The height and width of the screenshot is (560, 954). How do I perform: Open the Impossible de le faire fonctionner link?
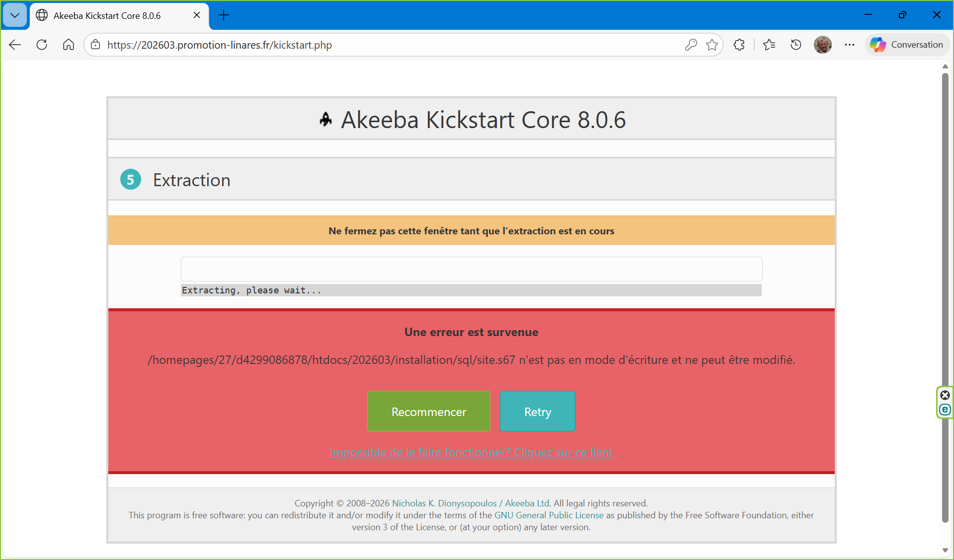point(471,452)
